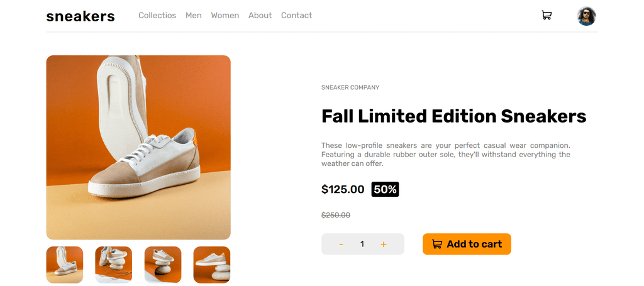Choose the third thumbnail with stacked stones
644x286 pixels.
coord(163,265)
